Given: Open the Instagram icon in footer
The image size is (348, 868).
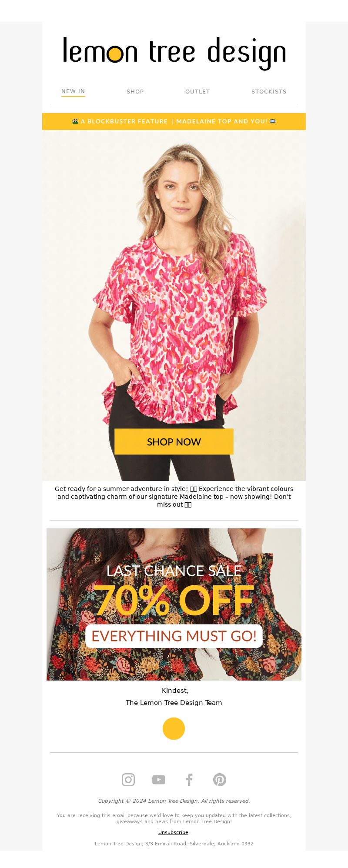Looking at the screenshot, I should (128, 780).
